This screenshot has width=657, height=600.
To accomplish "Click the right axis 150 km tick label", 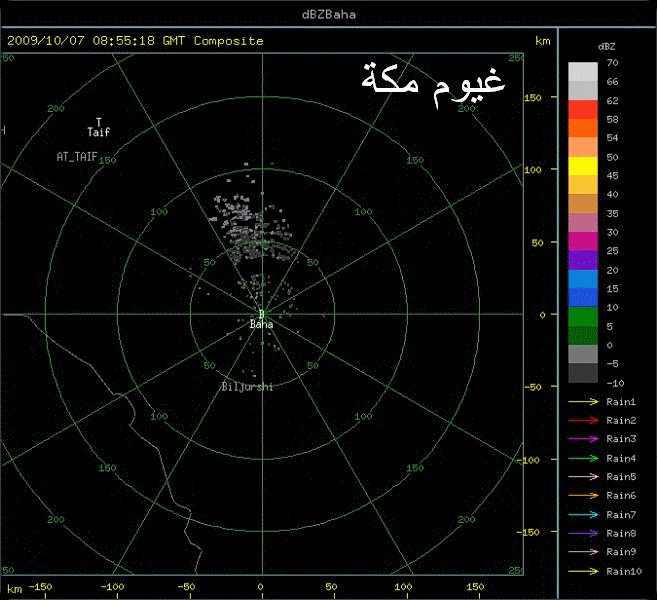I will tap(533, 97).
